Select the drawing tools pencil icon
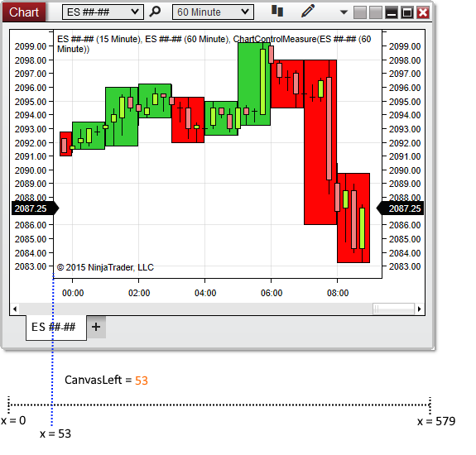The height and width of the screenshot is (455, 476). click(x=308, y=12)
